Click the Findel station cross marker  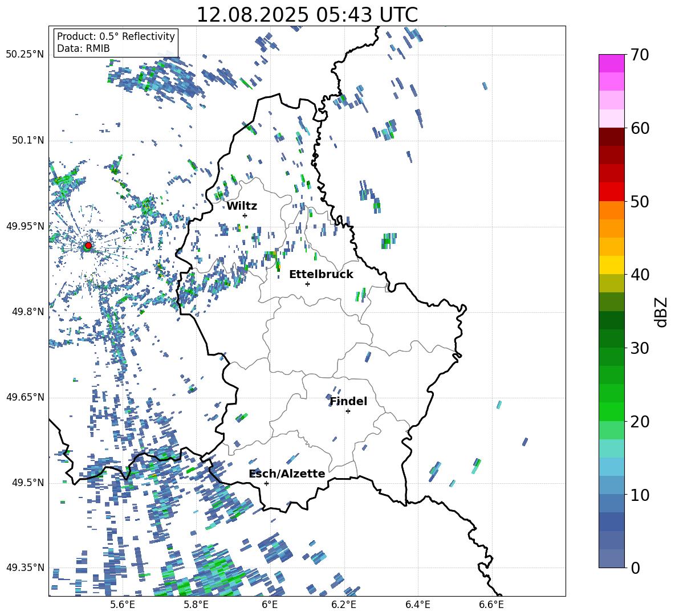pyautogui.click(x=348, y=411)
